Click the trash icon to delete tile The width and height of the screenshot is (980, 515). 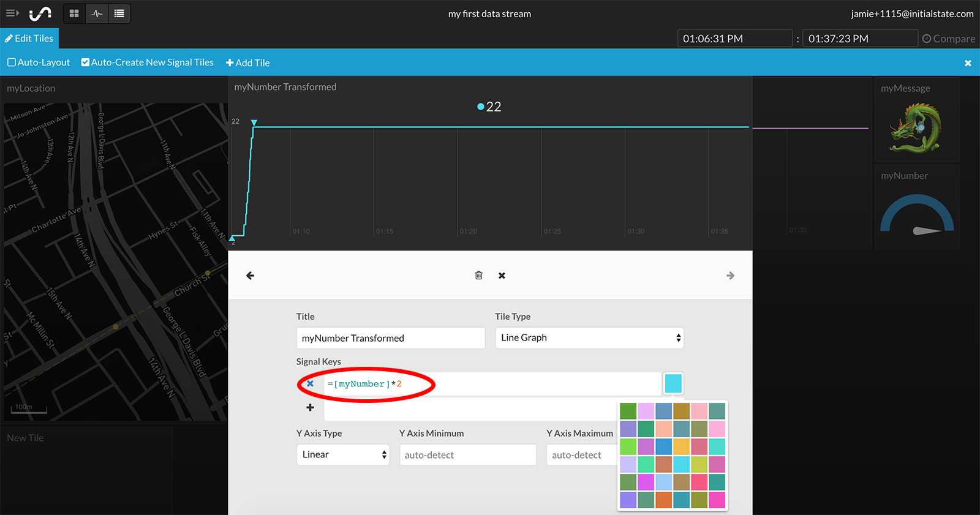pos(479,276)
